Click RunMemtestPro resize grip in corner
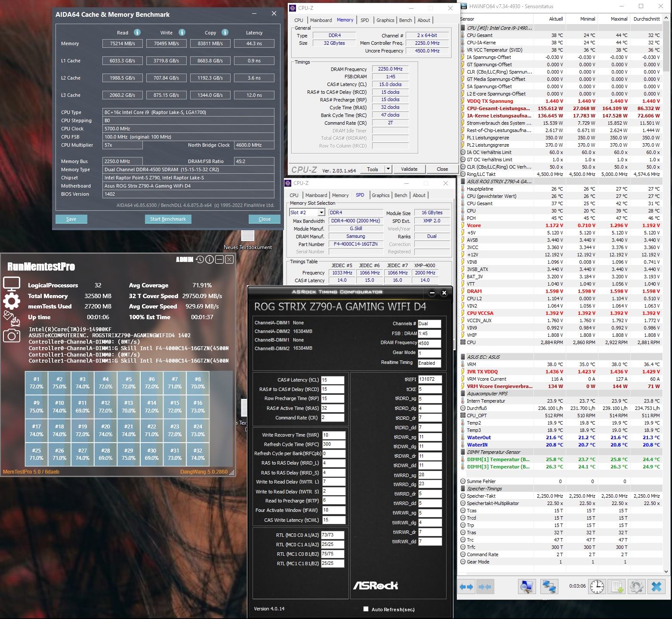Viewport: 672px width, 619px height. 232,473
